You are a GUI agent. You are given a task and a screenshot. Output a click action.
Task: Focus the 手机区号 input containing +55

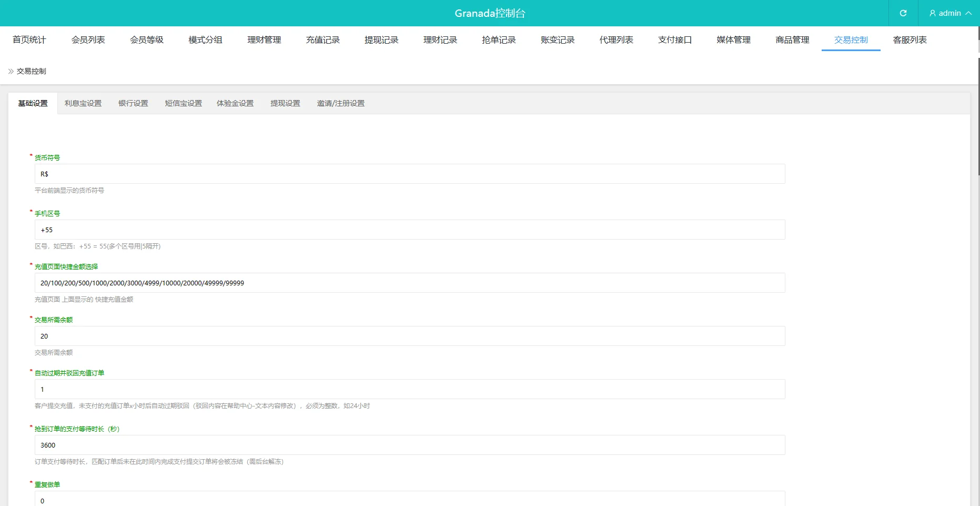point(409,230)
